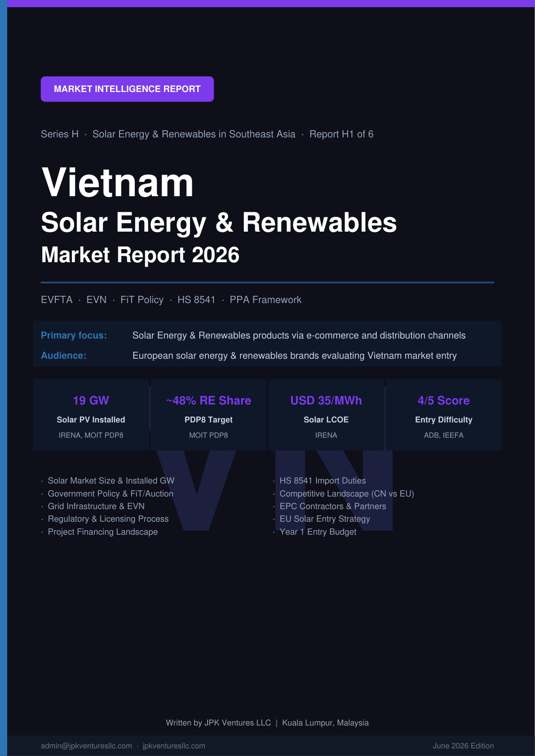Screen dimensions: 535x756
Task: Select Regulatory & Licensing Process item
Action: pyautogui.click(x=108, y=519)
